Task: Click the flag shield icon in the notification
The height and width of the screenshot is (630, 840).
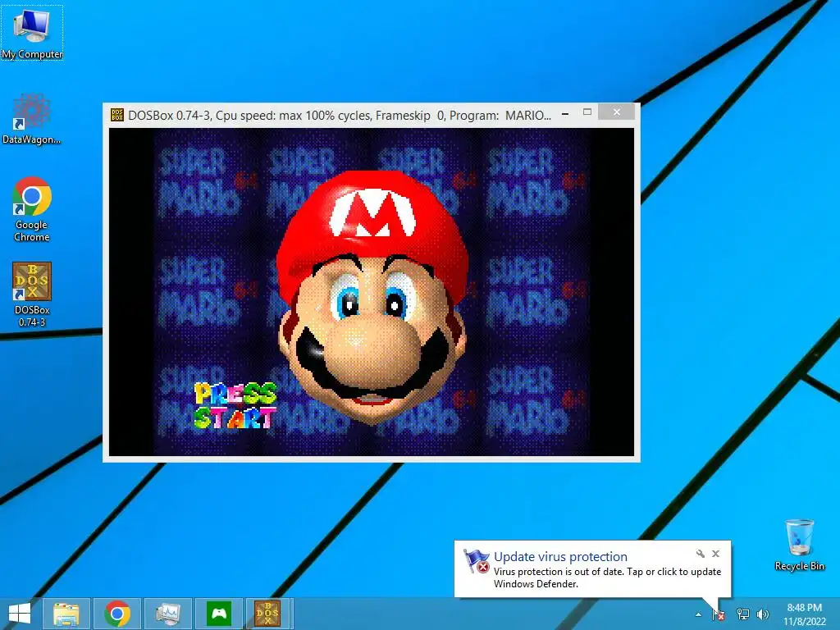Action: click(x=477, y=561)
